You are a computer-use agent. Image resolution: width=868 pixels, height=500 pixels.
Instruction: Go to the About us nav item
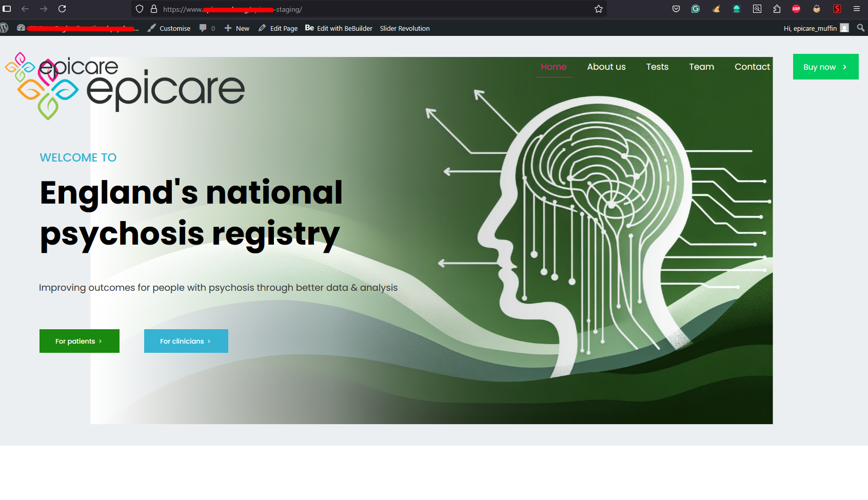[x=606, y=67]
